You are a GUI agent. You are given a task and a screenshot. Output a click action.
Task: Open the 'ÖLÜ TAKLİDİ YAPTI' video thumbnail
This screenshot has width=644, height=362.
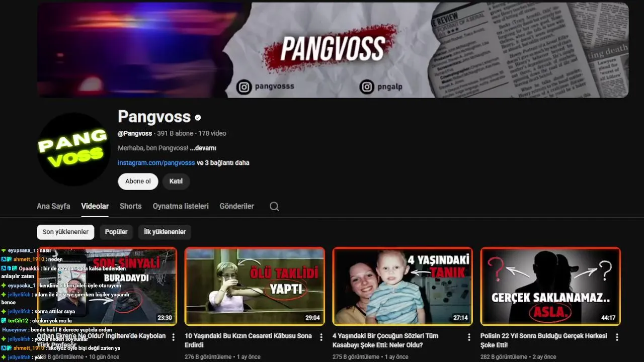click(255, 286)
